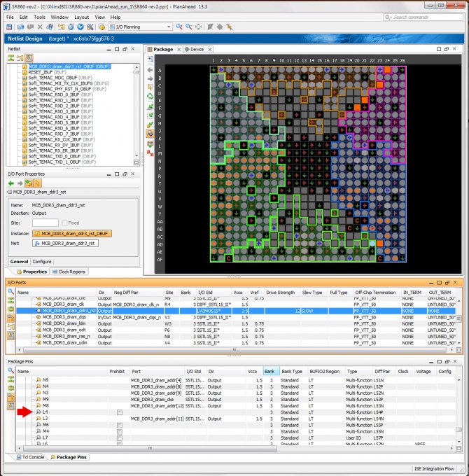Click the search icon in the Package Pins panel
Image resolution: width=469 pixels, height=476 pixels.
[10, 370]
